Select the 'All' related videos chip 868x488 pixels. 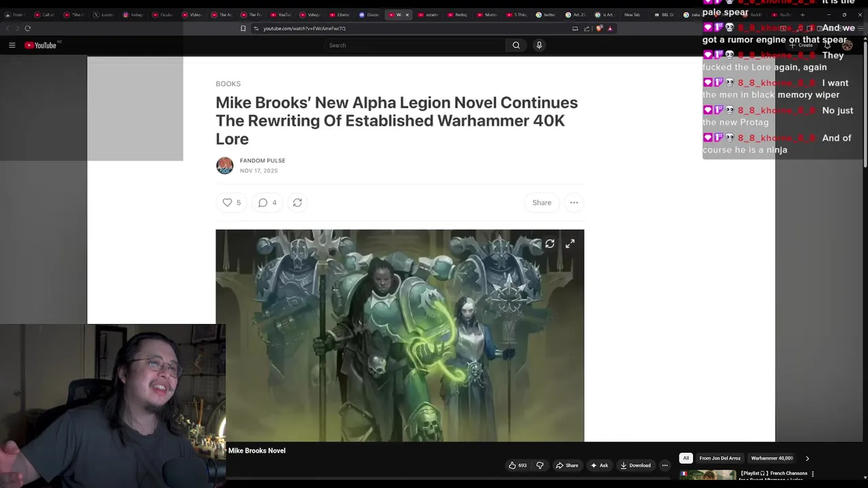pos(686,458)
